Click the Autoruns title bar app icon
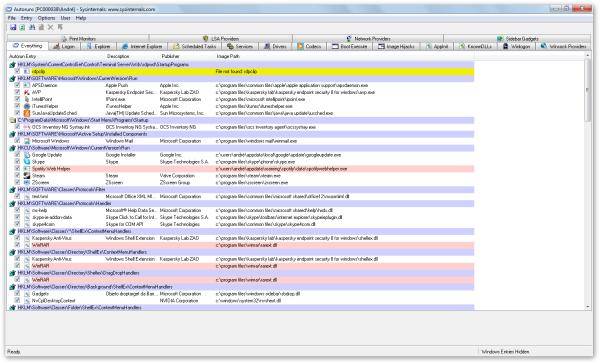This screenshot has height=364, width=600. pos(8,9)
